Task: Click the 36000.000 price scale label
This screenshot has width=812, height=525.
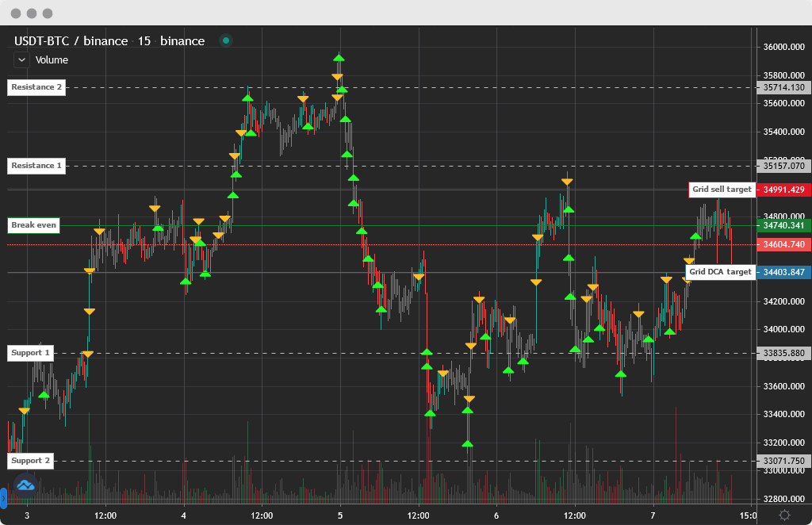Action: 784,47
